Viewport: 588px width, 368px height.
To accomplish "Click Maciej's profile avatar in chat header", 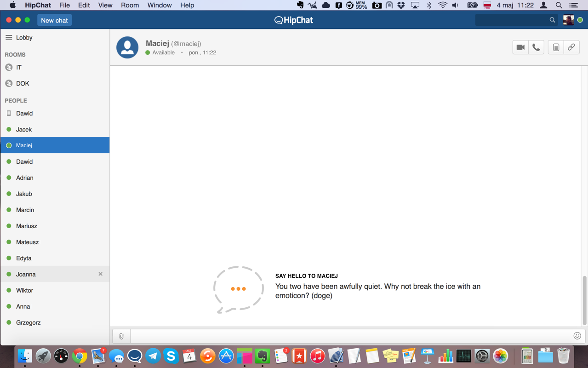I will [127, 47].
